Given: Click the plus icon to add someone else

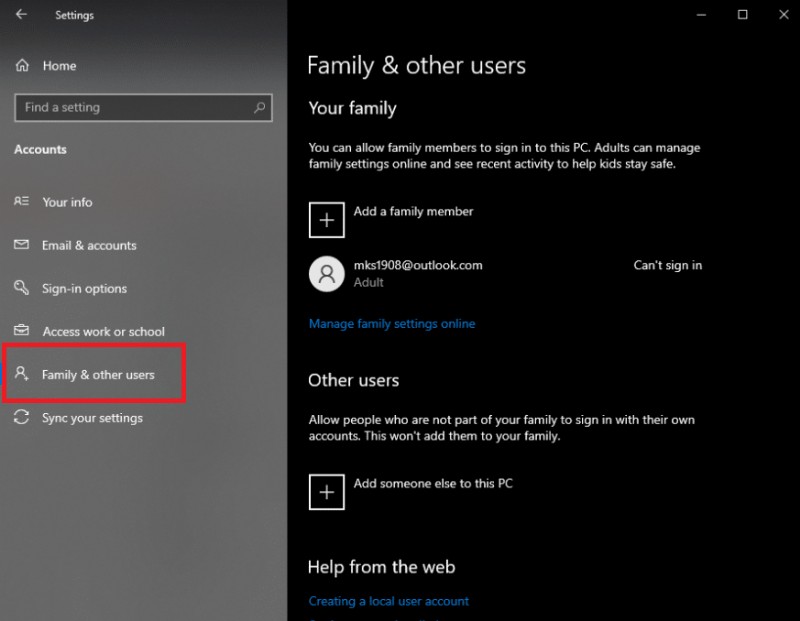Looking at the screenshot, I should point(326,492).
